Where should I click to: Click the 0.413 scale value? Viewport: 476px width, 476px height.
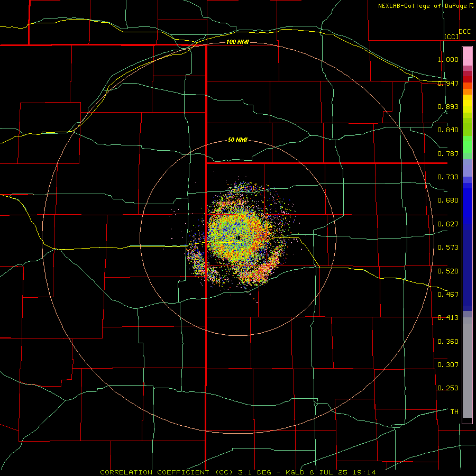pyautogui.click(x=448, y=318)
